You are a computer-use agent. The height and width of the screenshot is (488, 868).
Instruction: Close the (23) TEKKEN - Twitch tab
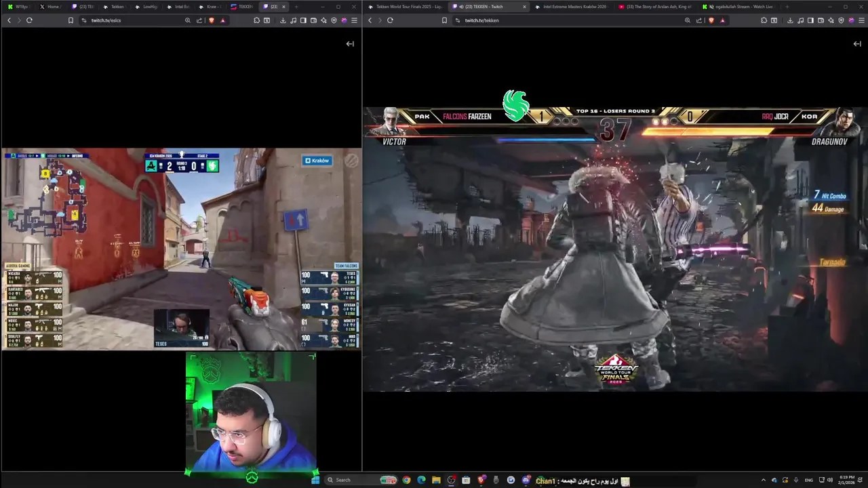click(x=524, y=7)
